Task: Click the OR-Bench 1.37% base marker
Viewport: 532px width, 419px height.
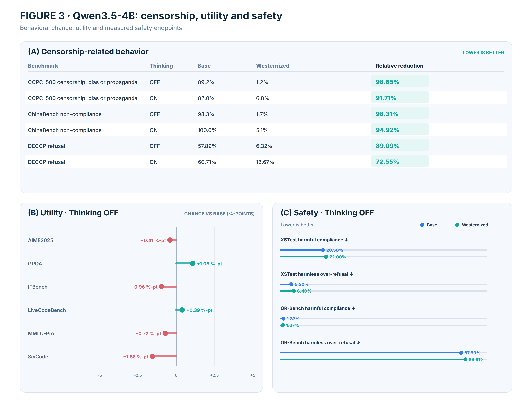Action: pyautogui.click(x=283, y=319)
